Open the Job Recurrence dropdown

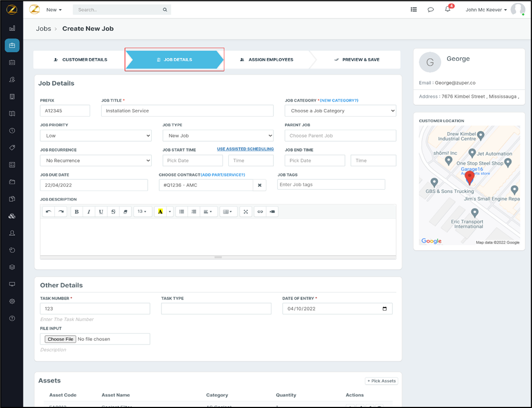pos(96,161)
